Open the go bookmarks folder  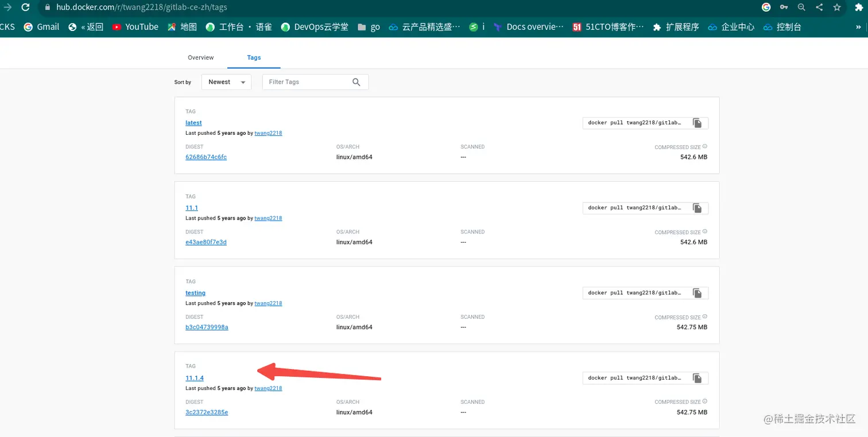[369, 27]
